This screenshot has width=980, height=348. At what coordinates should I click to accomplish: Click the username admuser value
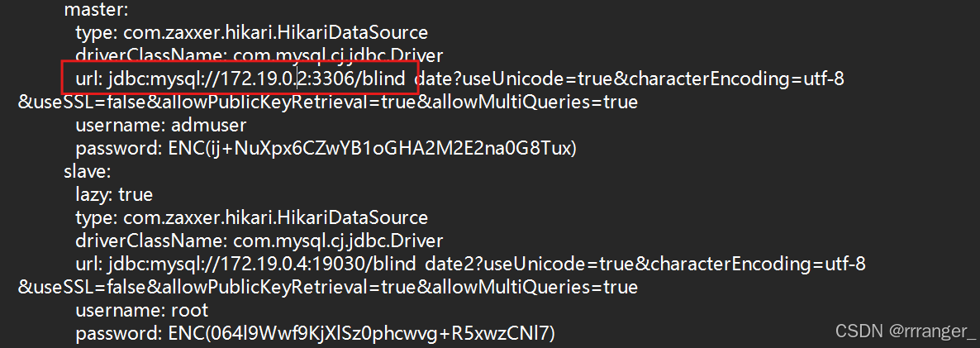point(209,125)
